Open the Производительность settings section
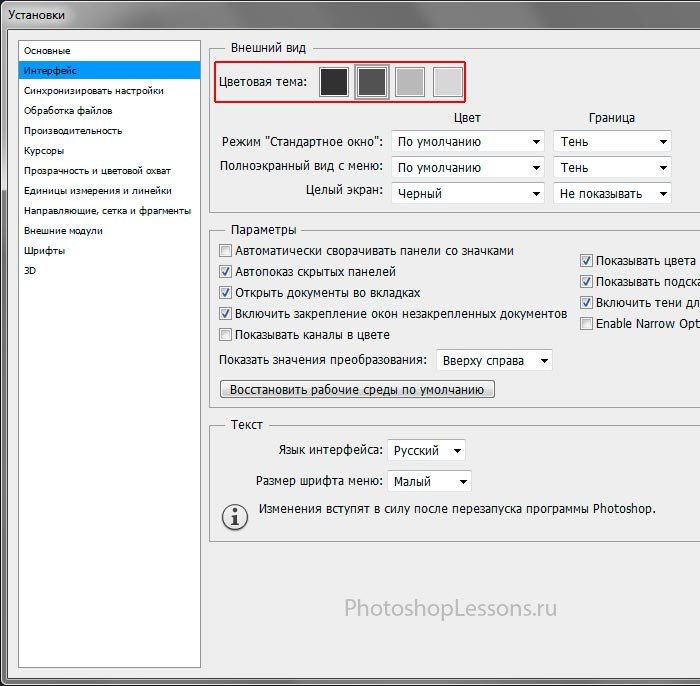 pos(73,130)
